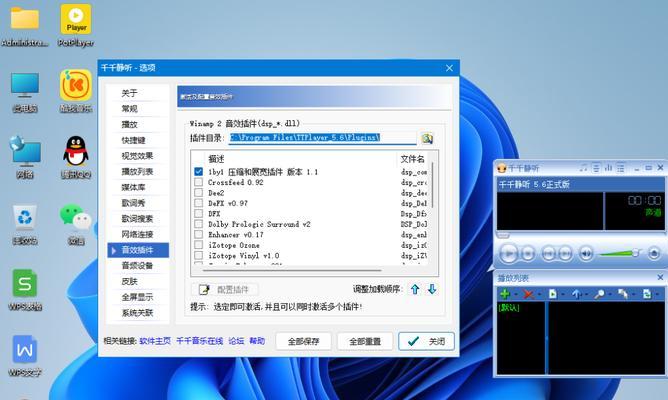This screenshot has width=668, height=400.
Task: Click the stop button in the player window
Action: click(528, 254)
